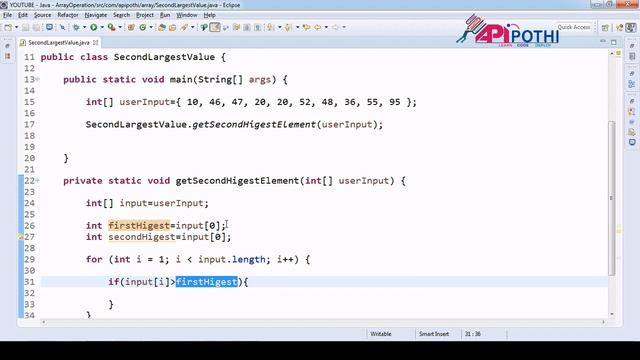Open the File menu
The width and height of the screenshot is (640, 360).
coord(7,15)
